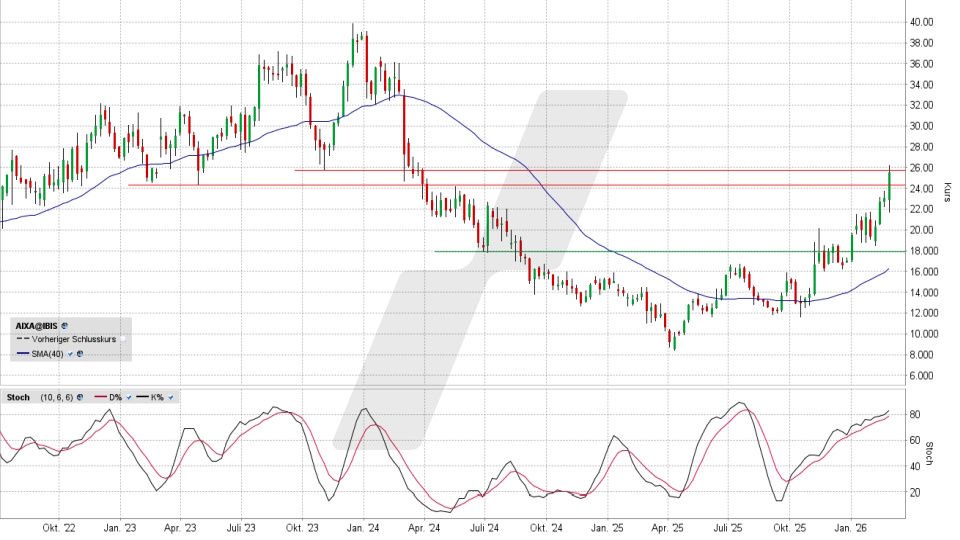Uncheck the D% line checkbox
The image size is (960, 540).
[129, 397]
